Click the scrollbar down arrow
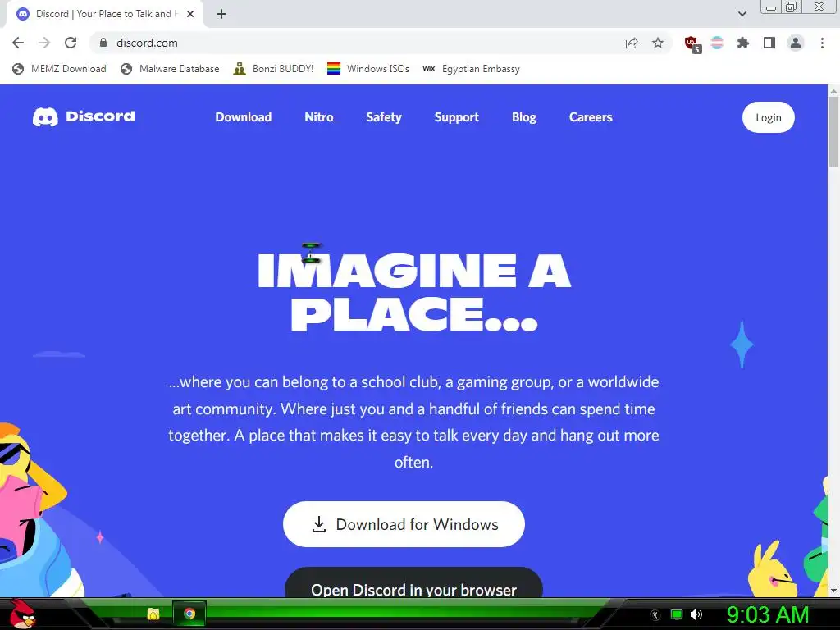 coord(833,591)
